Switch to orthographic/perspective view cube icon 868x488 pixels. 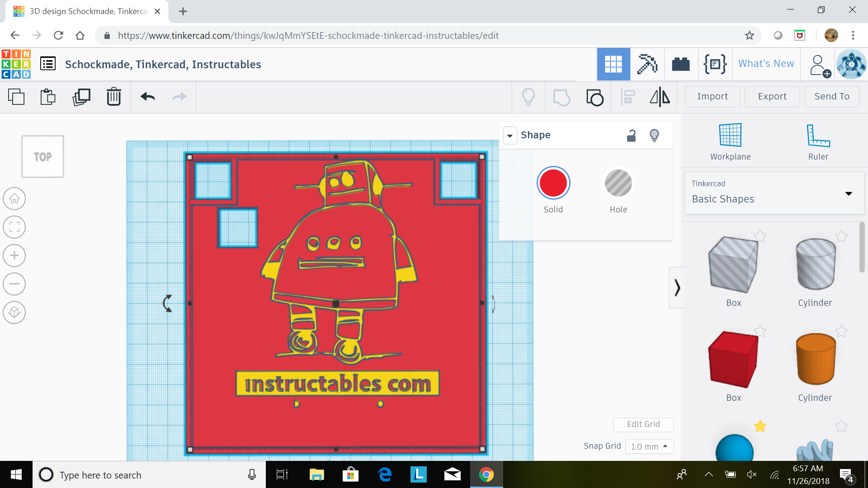[14, 312]
